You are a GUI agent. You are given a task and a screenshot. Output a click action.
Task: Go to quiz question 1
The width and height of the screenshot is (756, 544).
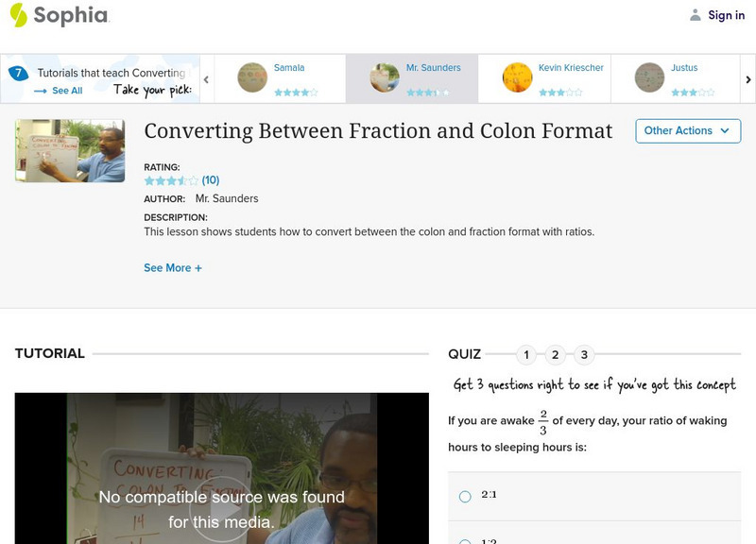point(526,355)
